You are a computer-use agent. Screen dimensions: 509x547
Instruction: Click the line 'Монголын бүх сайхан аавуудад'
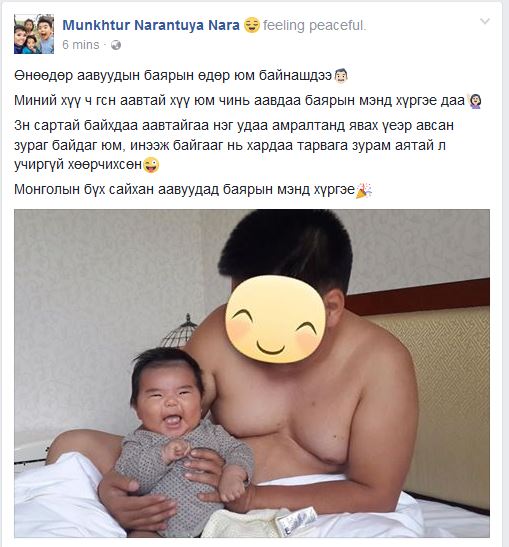coord(193,190)
